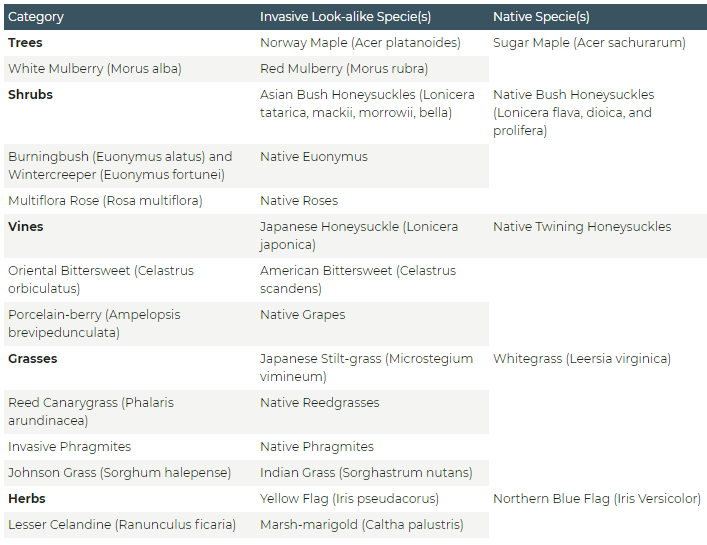The image size is (707, 545).
Task: Select the Invasive Phragmites entry
Action: pos(69,447)
